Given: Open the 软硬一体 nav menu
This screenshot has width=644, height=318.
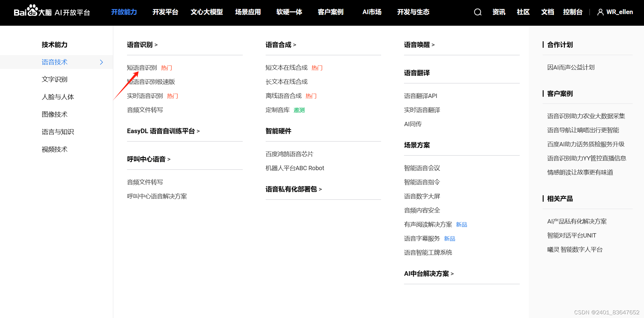Looking at the screenshot, I should coord(289,12).
